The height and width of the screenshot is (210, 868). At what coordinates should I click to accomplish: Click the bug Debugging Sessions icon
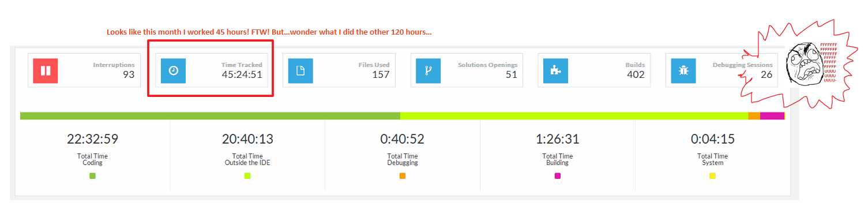pos(683,70)
